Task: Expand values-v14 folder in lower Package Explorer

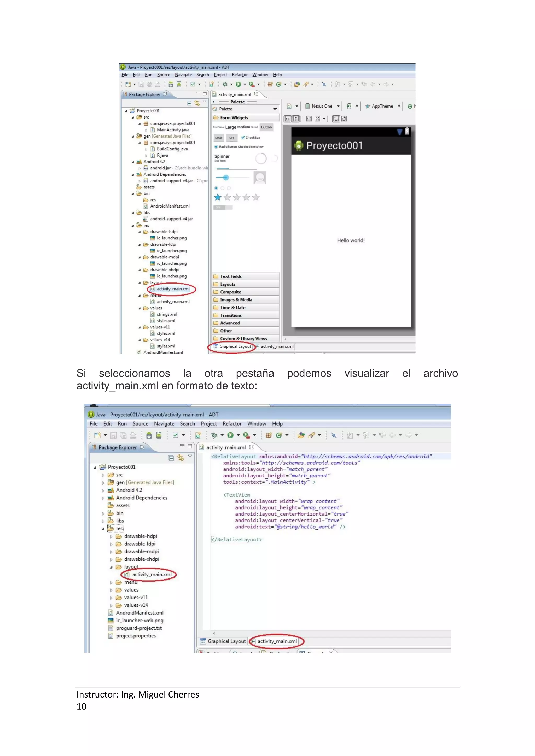Action: pyautogui.click(x=111, y=606)
